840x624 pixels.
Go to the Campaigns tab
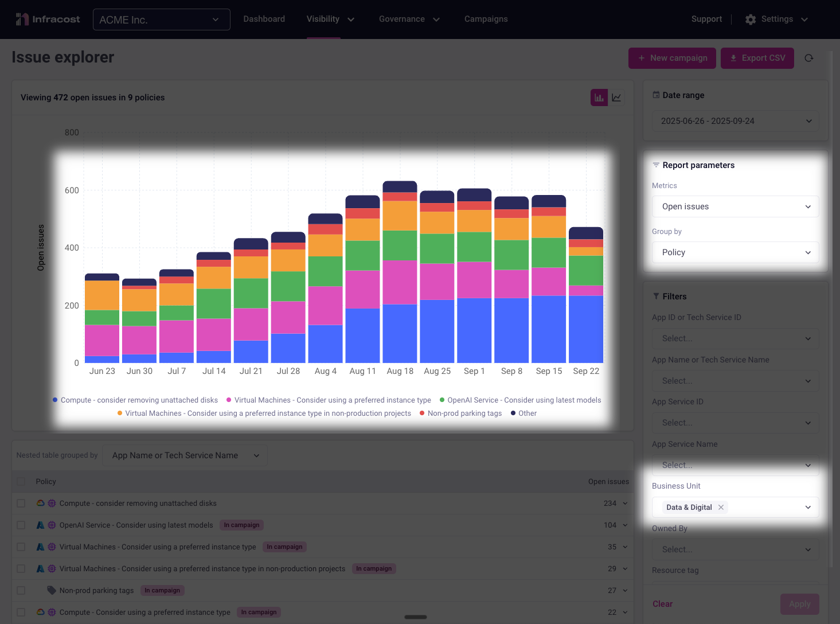(486, 19)
